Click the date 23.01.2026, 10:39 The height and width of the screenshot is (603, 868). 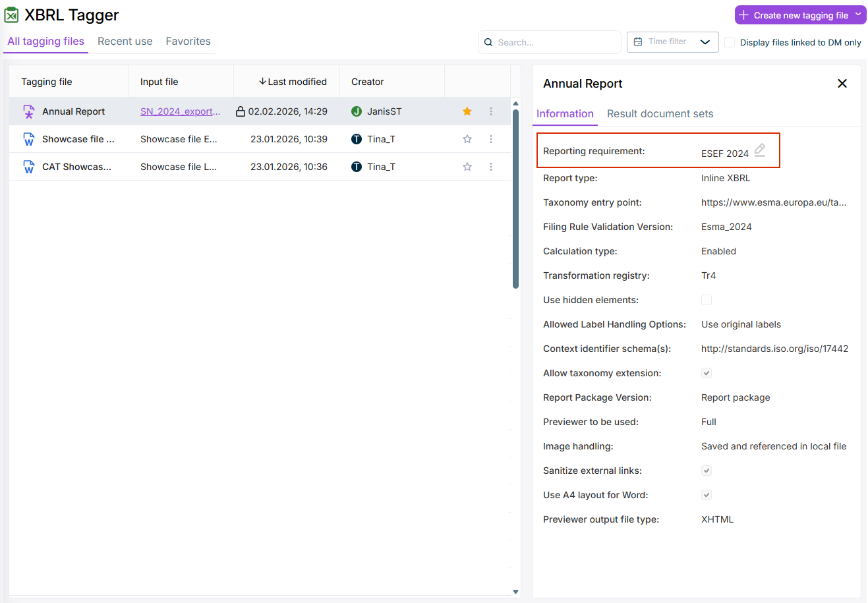pyautogui.click(x=289, y=139)
